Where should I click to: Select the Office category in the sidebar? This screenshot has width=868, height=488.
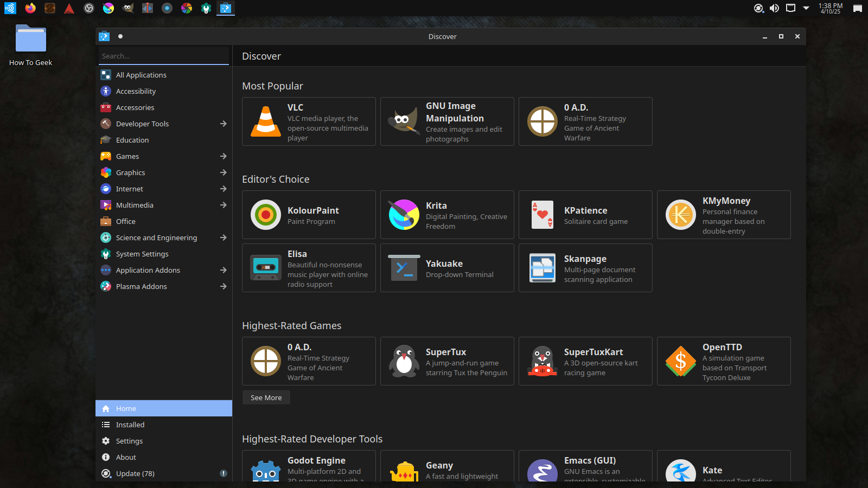click(125, 221)
